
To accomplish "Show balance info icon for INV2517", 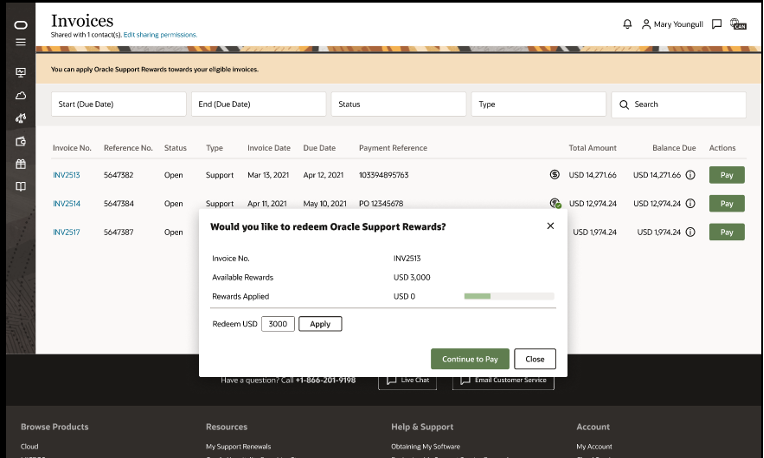I will pos(690,232).
